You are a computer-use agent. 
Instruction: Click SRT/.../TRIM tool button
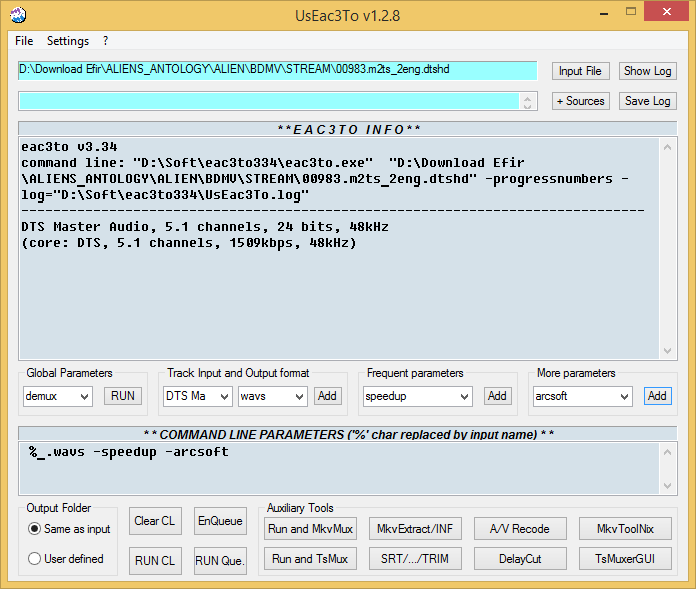(415, 559)
